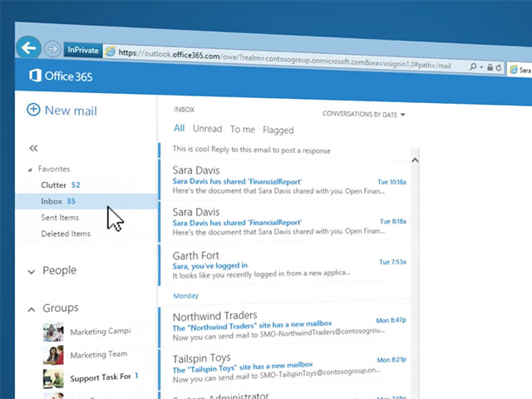Click the Marketing Campaign group thumbnail
532x399 pixels.
53,332
